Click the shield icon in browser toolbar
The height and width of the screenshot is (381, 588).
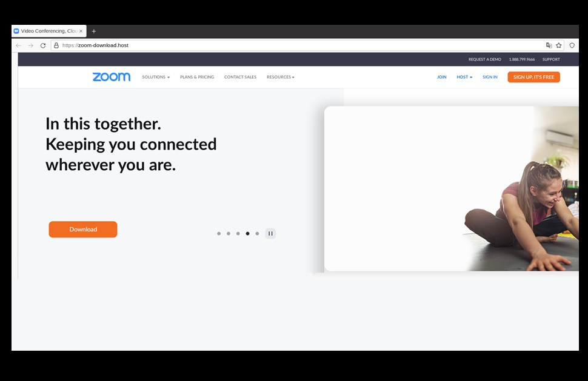click(x=572, y=45)
